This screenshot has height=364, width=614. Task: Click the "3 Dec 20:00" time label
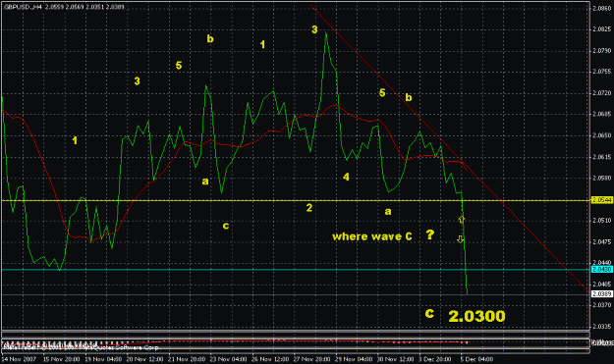[435, 359]
